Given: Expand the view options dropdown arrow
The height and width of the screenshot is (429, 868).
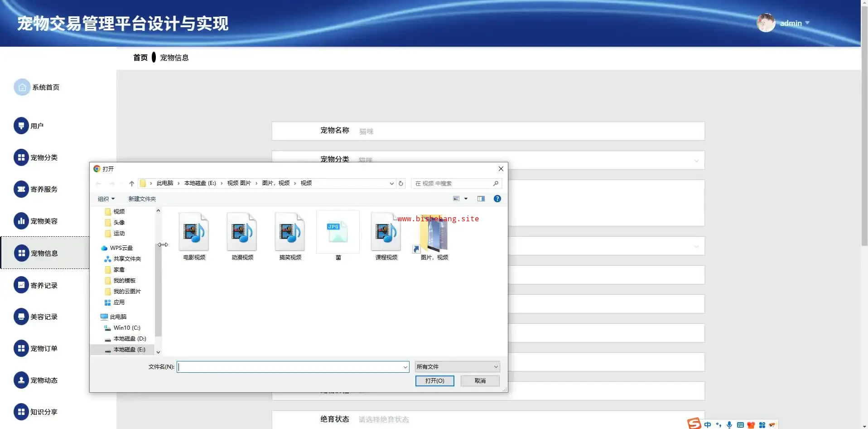Looking at the screenshot, I should pyautogui.click(x=466, y=199).
